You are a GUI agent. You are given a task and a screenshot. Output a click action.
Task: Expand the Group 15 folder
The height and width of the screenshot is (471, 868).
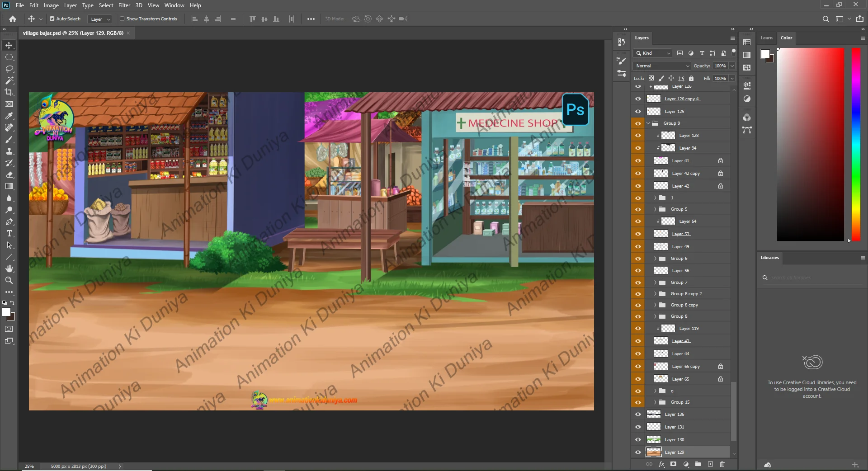655,402
